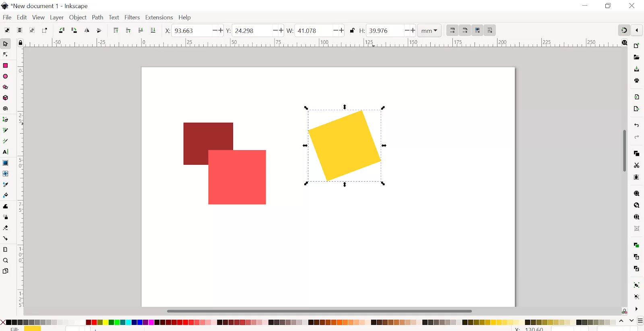Click the Undo arrow icon
The image size is (644, 331).
(636, 126)
